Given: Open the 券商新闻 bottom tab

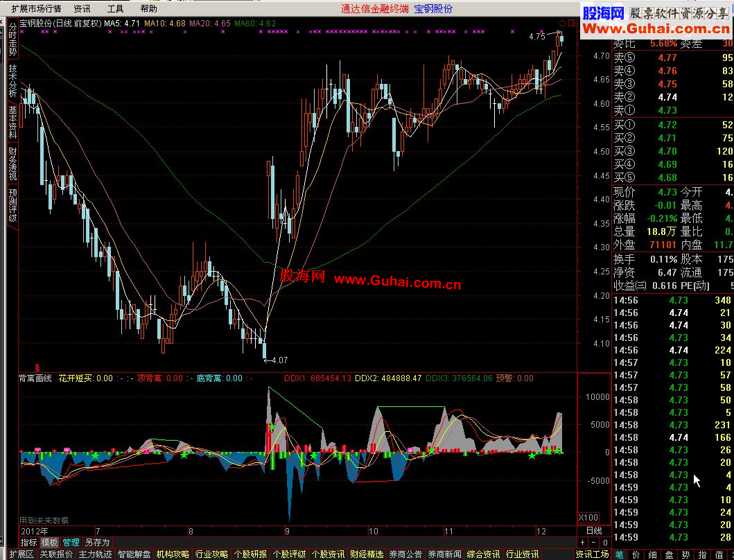Looking at the screenshot, I should pos(445,554).
